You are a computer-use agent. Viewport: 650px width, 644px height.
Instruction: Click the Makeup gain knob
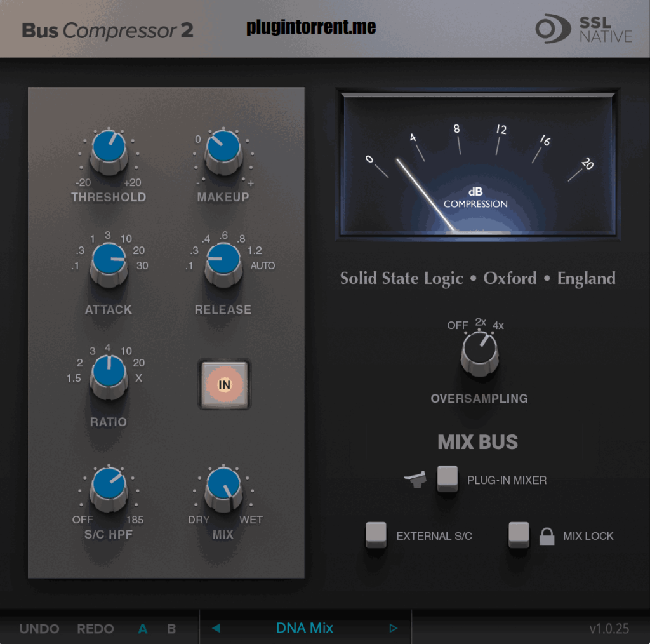pyautogui.click(x=223, y=152)
